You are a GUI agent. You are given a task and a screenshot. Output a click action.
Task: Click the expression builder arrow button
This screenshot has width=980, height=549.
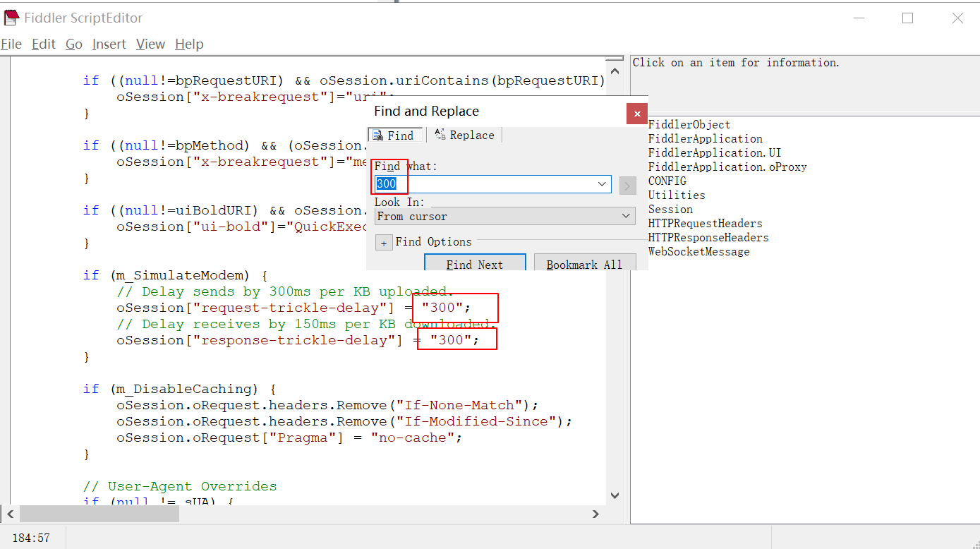point(627,186)
